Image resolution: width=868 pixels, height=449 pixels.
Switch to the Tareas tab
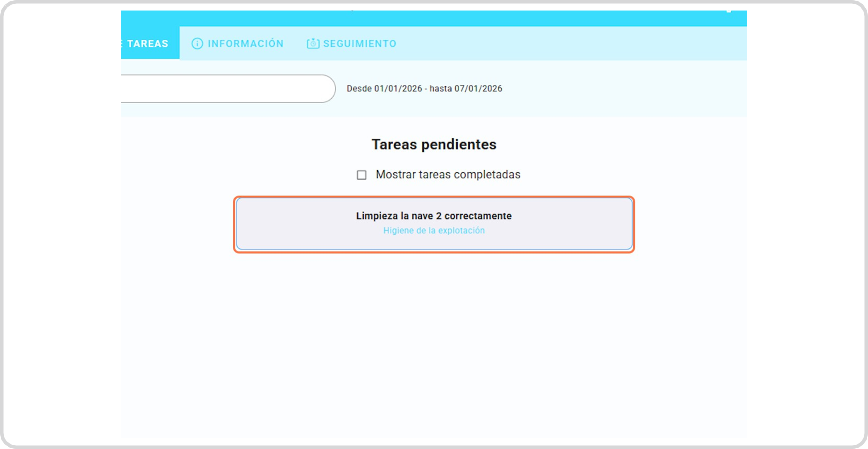(148, 44)
